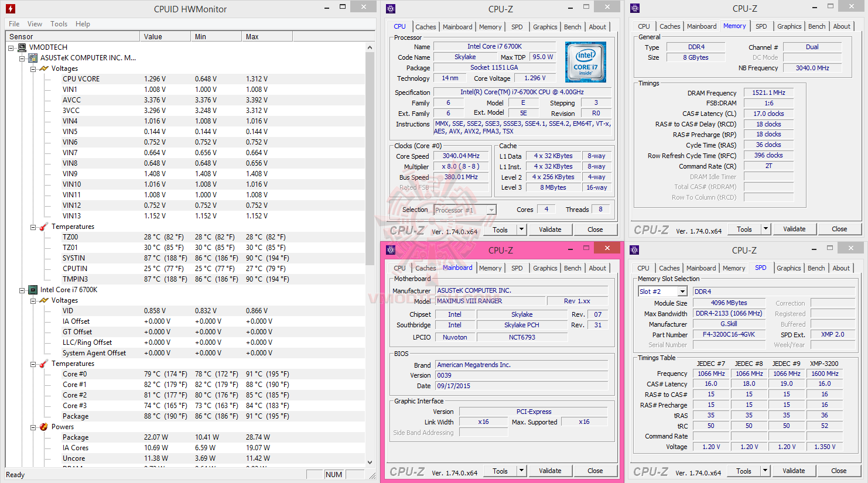Open Tools dropdown arrow in CPU-Z Memory-tab window
Screen dimensions: 868x483
click(x=766, y=229)
